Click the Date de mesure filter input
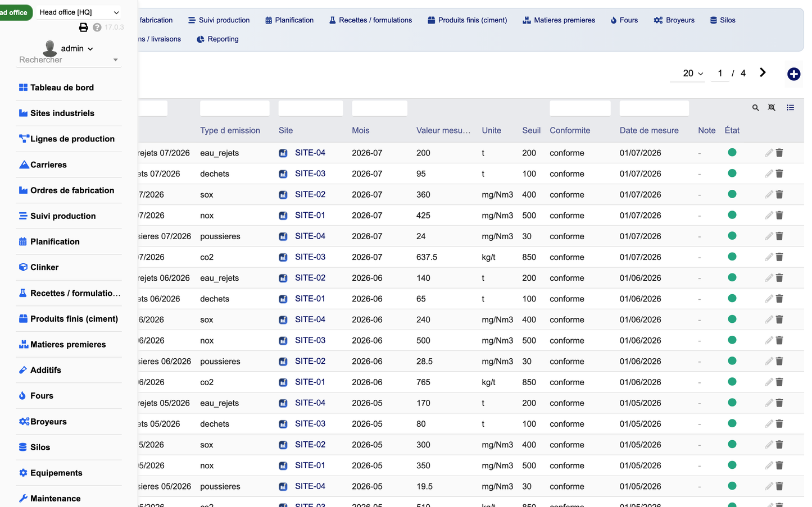The image size is (812, 507). point(654,108)
